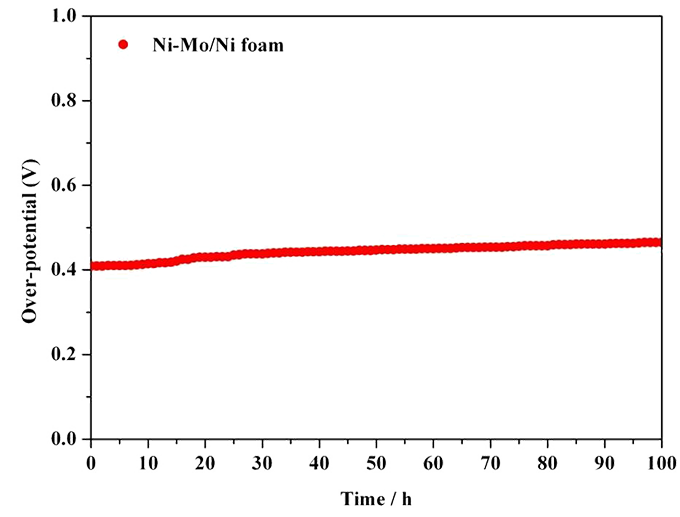Click the 'Over-potential (V)' axis title
The width and height of the screenshot is (680, 517).
pos(30,241)
